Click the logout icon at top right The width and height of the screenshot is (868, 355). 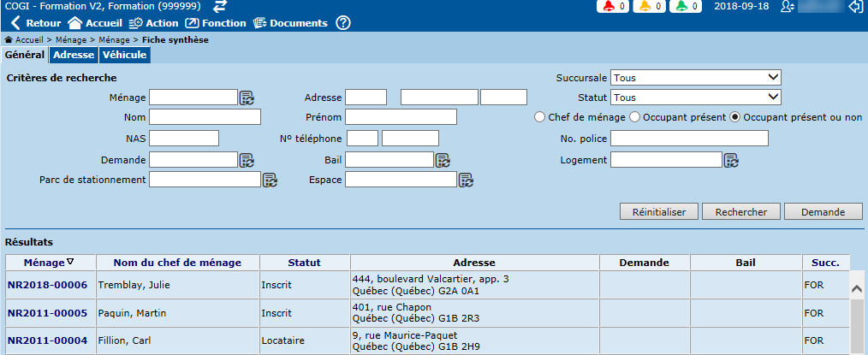coord(854,7)
